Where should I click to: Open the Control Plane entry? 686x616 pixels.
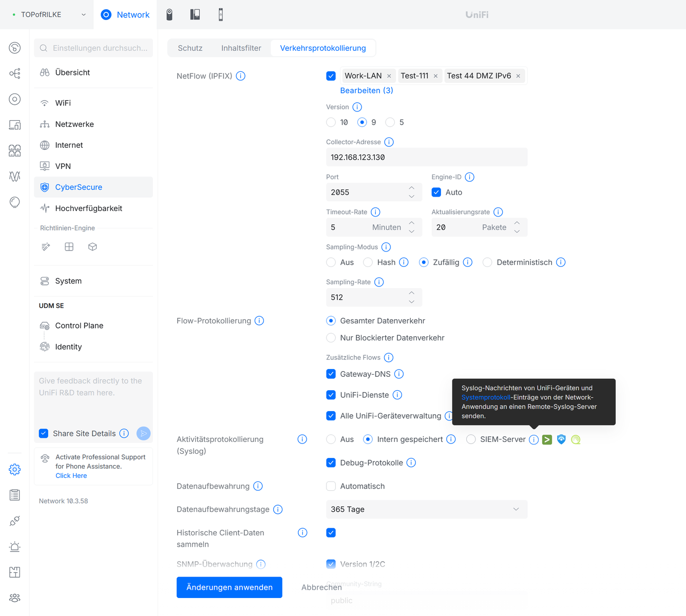pyautogui.click(x=93, y=326)
